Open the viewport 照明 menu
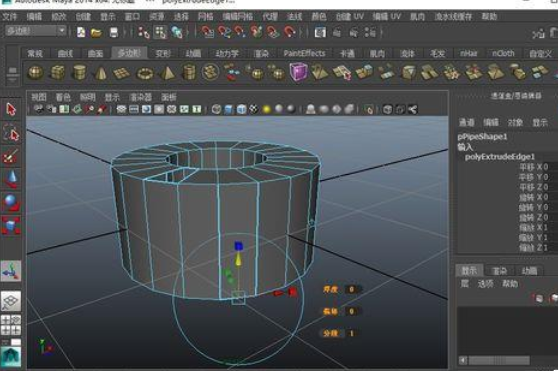 coord(88,97)
